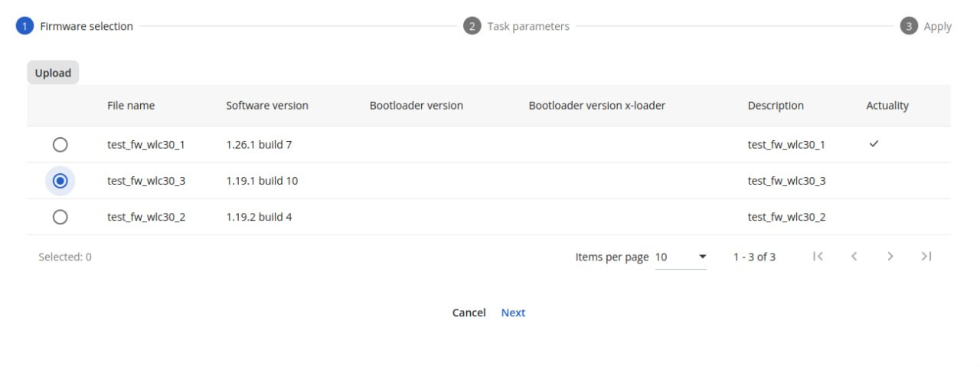Click step 2 circle icon
Image resolution: width=980 pixels, height=367 pixels.
pos(472,26)
